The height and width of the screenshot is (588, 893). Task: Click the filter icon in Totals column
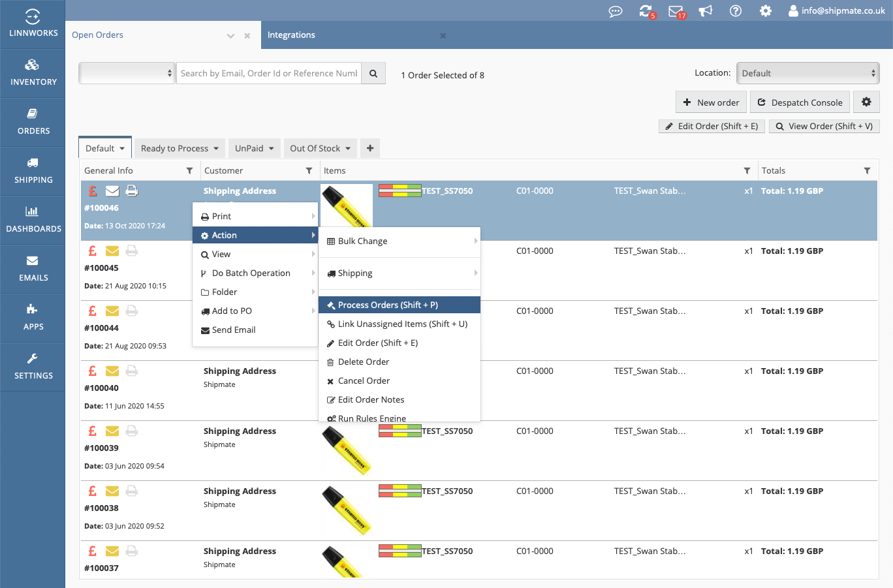(867, 171)
